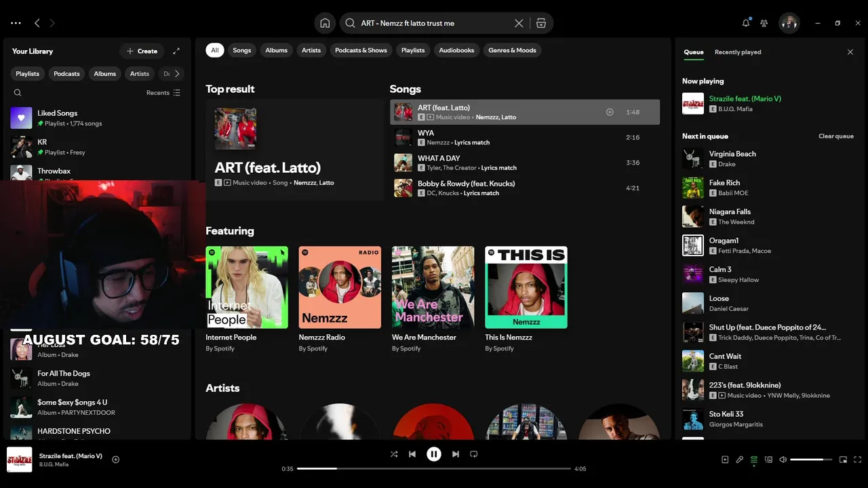Select the All filter chip
This screenshot has width=868, height=488.
[215, 50]
